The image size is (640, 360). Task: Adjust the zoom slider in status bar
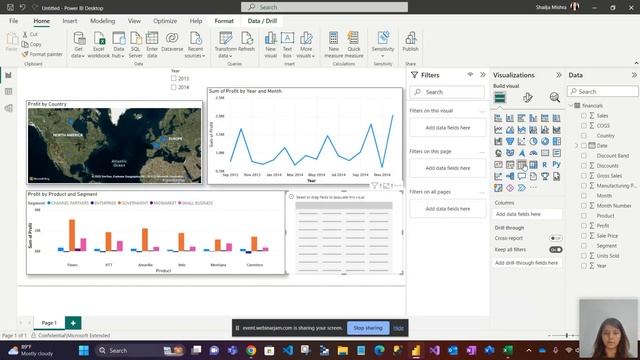pyautogui.click(x=567, y=336)
